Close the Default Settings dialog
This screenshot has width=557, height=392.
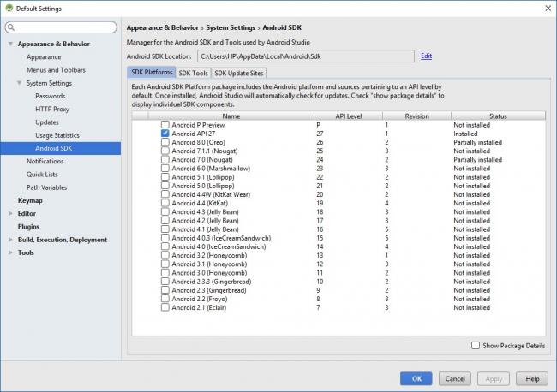point(548,9)
